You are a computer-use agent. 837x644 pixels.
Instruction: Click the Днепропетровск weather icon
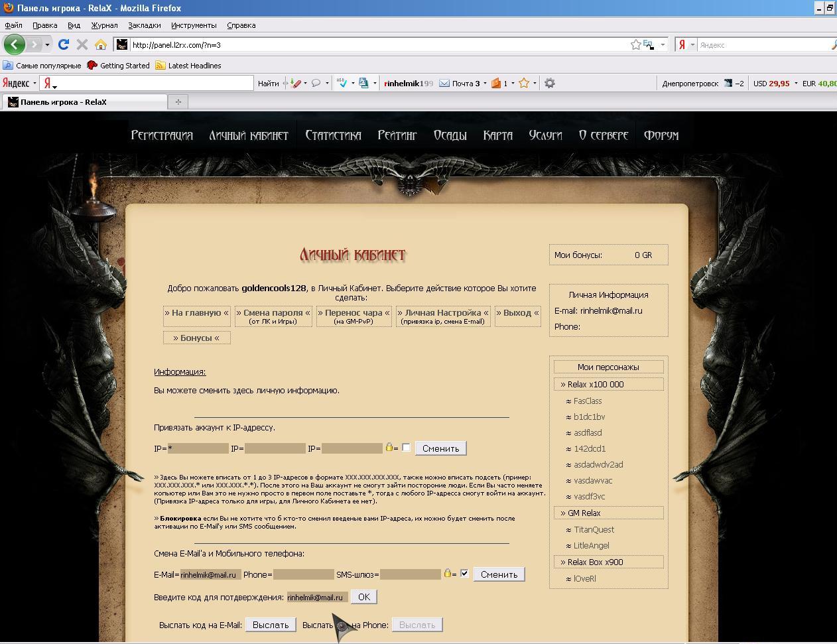(x=728, y=83)
